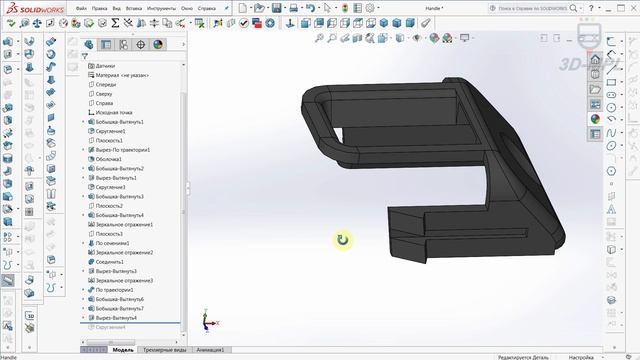Screen dimensions: 640x360
Task: Open the Вид menu
Action: click(x=116, y=8)
